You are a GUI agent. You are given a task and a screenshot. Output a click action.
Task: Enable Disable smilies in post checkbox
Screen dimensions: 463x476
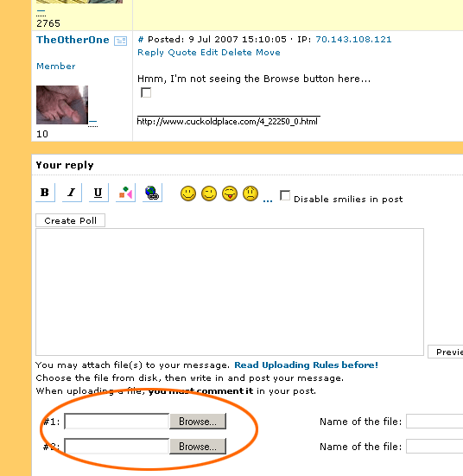point(285,195)
